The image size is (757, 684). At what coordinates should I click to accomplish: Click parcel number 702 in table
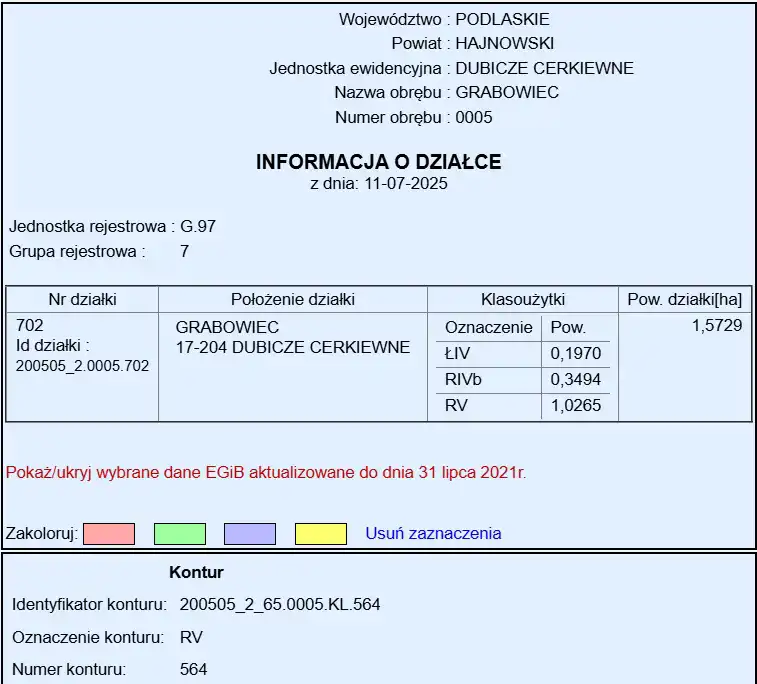pyautogui.click(x=30, y=326)
